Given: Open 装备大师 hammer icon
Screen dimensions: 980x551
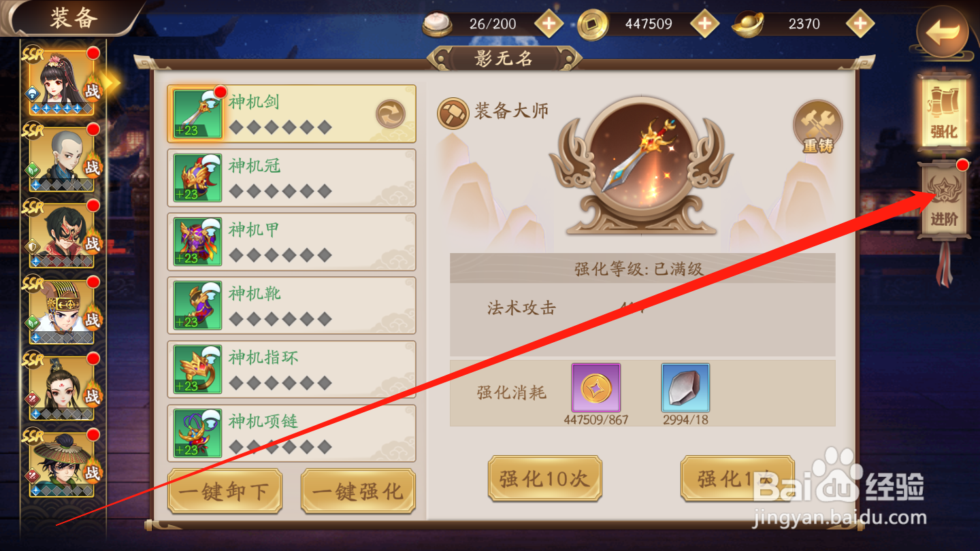Looking at the screenshot, I should pyautogui.click(x=453, y=113).
